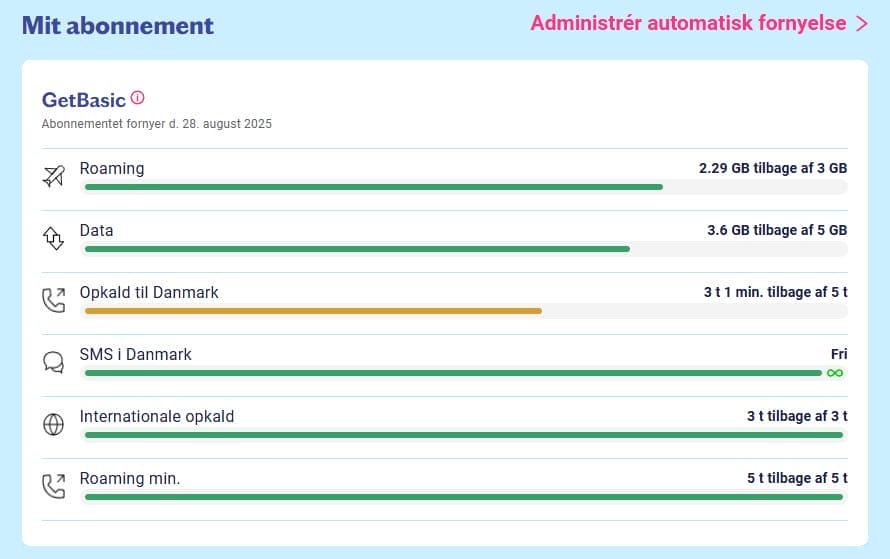
Task: Click the Mit abonnement heading
Action: tap(118, 25)
